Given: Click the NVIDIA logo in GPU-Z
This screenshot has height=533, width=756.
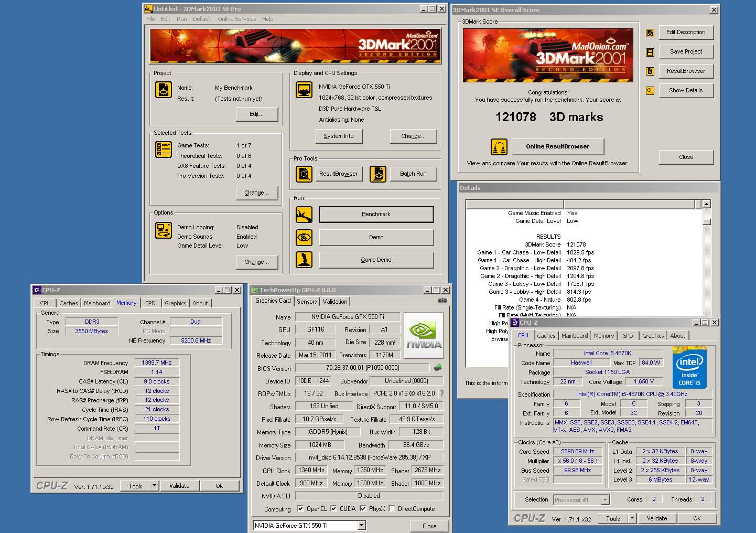Looking at the screenshot, I should (424, 336).
